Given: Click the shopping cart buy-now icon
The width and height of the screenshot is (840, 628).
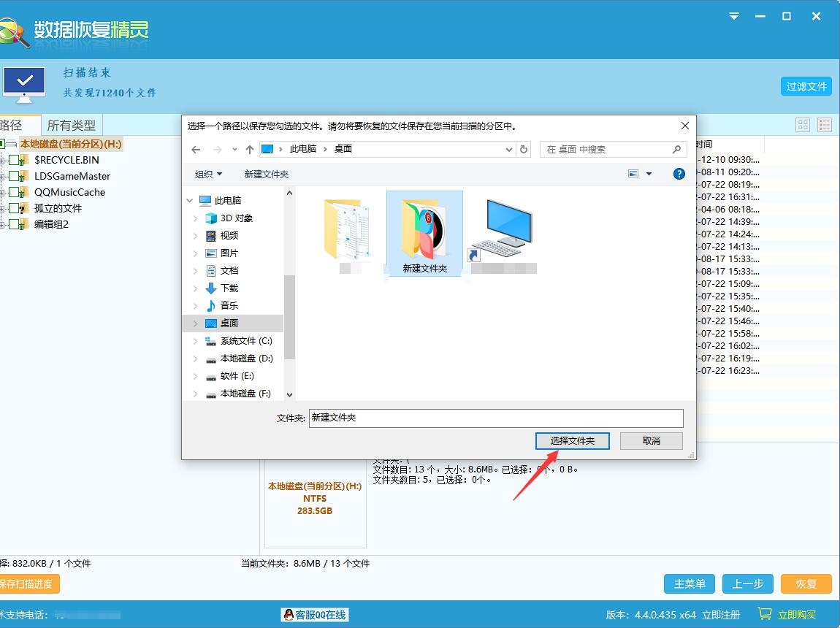Looking at the screenshot, I should point(765,614).
